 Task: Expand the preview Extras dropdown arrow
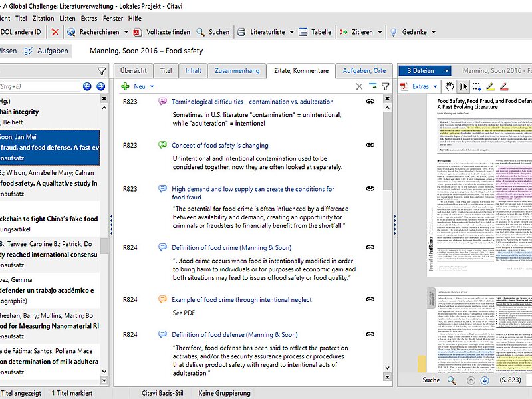pyautogui.click(x=435, y=86)
